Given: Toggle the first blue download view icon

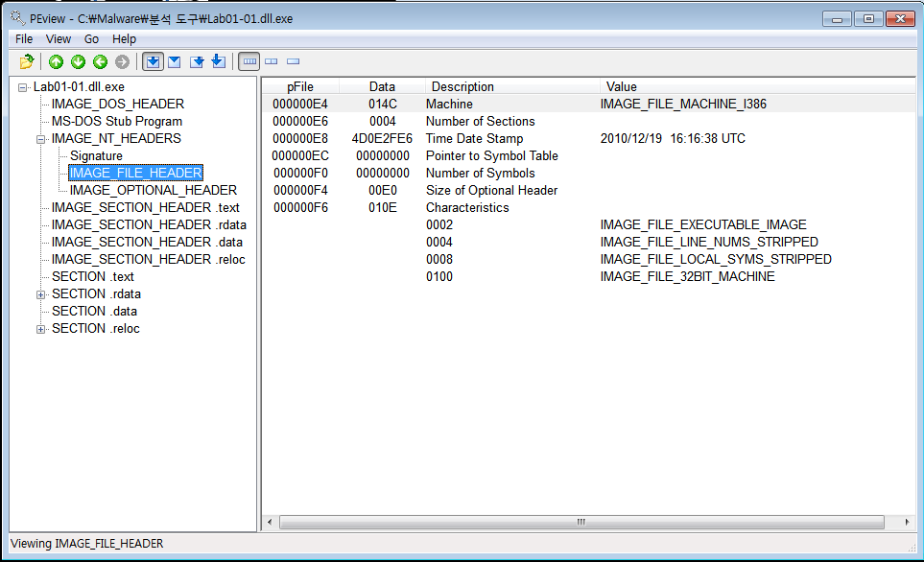Looking at the screenshot, I should (x=153, y=61).
